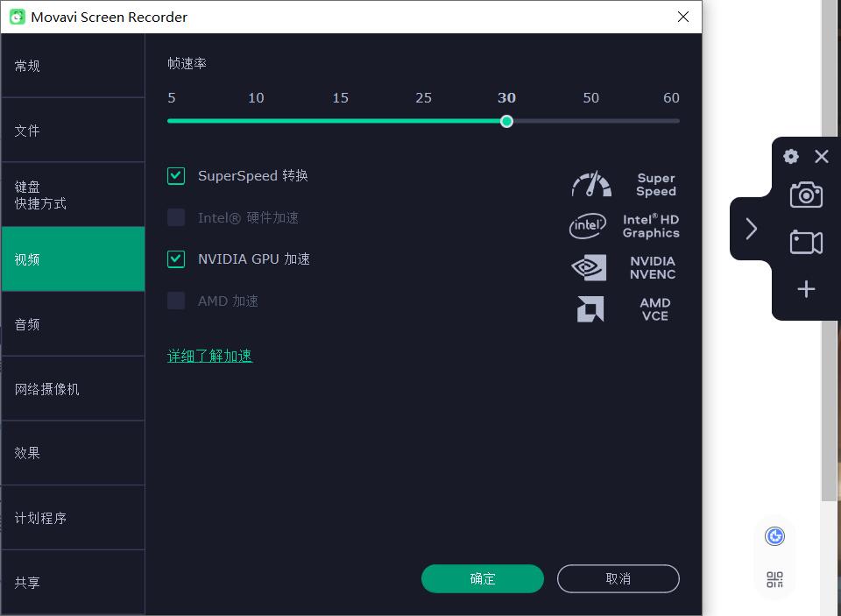Toggle AMD 加速 checkbox
Image resolution: width=841 pixels, height=616 pixels.
pos(176,301)
